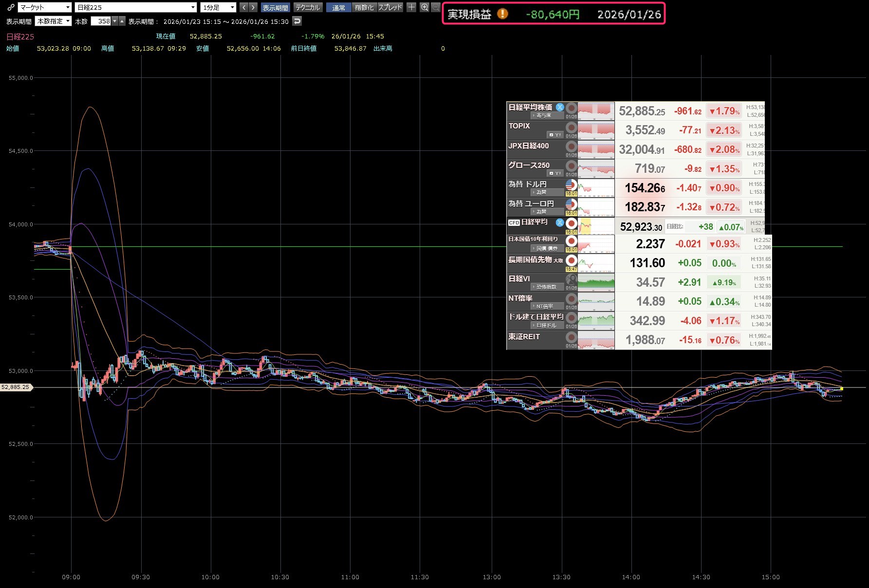Click the 寄与度 link under 日経平均株価
Image resolution: width=869 pixels, height=588 pixels.
click(543, 115)
